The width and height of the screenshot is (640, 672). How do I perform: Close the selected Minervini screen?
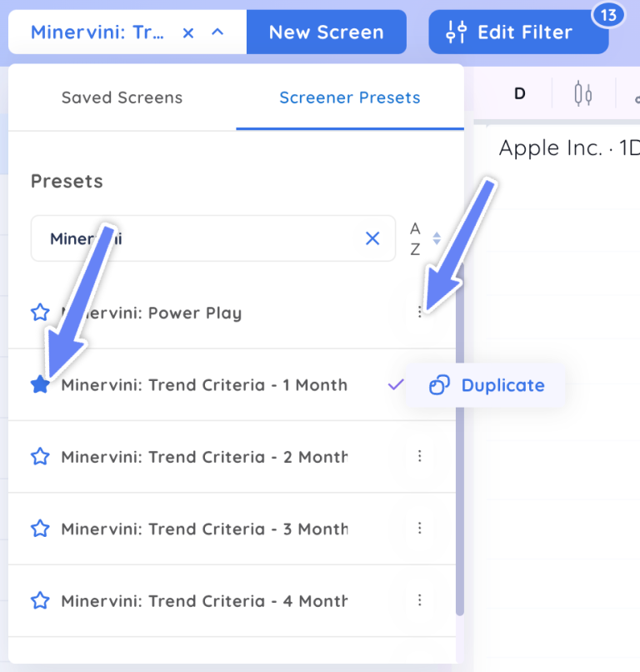click(x=188, y=33)
